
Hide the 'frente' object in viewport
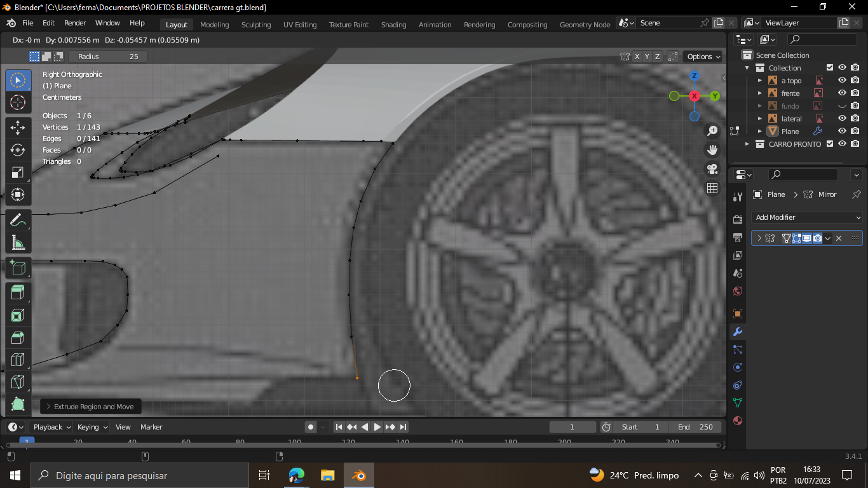[x=843, y=93]
